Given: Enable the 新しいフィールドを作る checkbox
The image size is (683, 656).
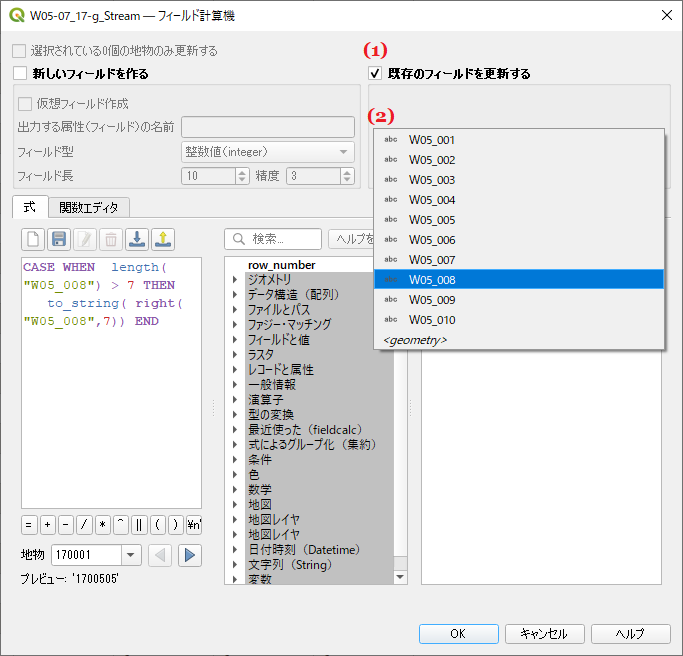Looking at the screenshot, I should tap(20, 74).
